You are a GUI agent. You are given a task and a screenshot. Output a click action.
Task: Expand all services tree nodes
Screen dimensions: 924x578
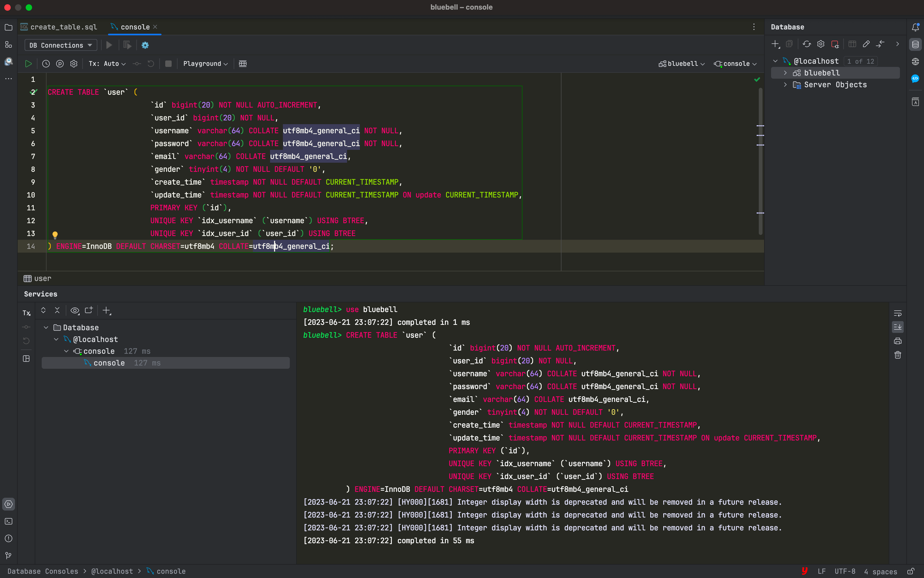pos(43,310)
